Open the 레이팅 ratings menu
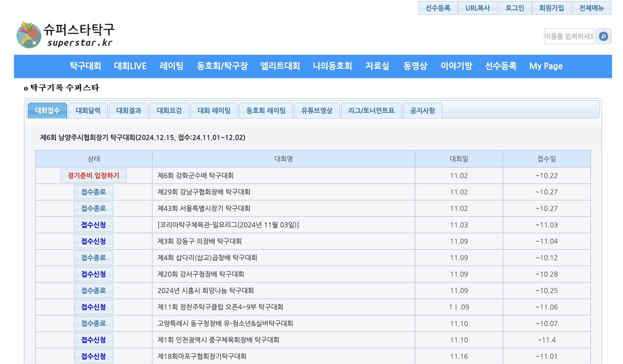 [171, 66]
